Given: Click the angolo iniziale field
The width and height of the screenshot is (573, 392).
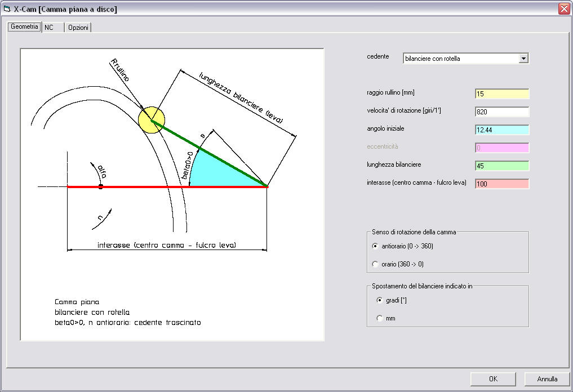Looking at the screenshot, I should (502, 130).
